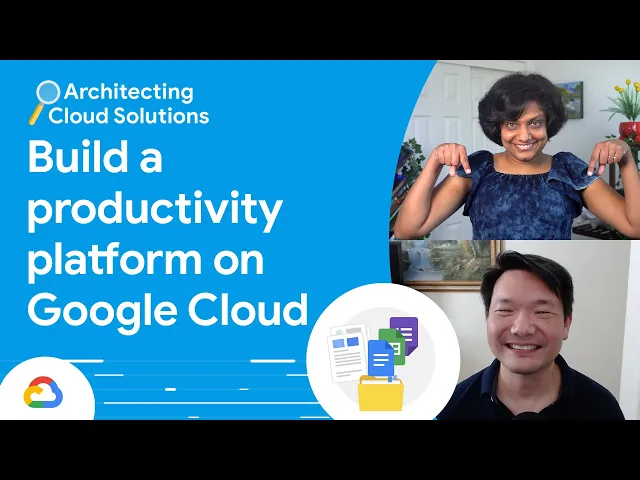Click the "Architecting Cloud Solutions" title
Viewport: 640px width, 480px height.
[128, 104]
